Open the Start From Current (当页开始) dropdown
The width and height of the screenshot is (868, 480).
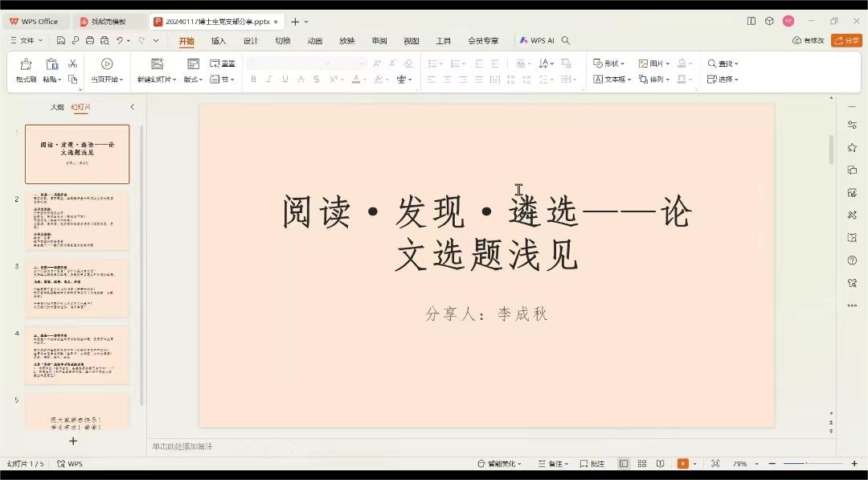tap(107, 79)
